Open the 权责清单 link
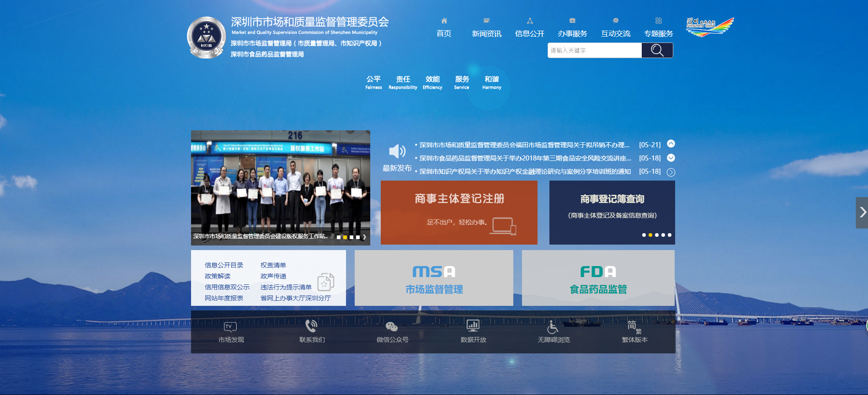This screenshot has width=868, height=395. tap(273, 265)
